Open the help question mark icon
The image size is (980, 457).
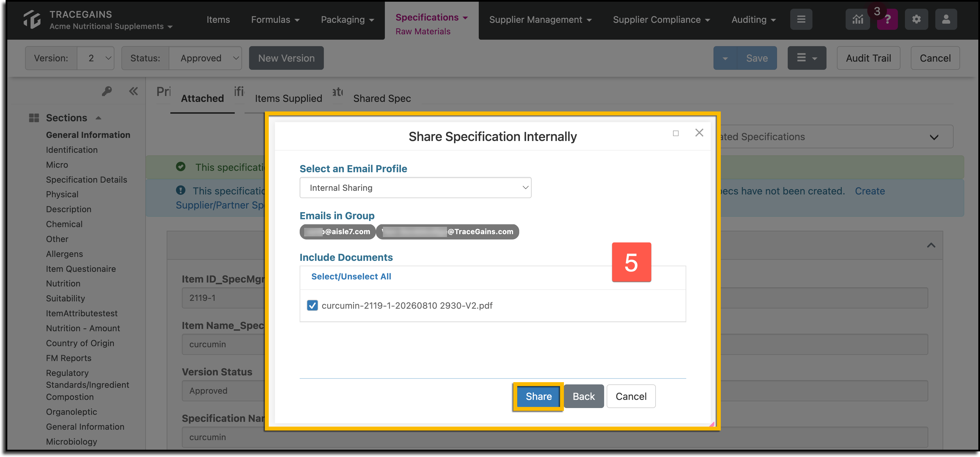pos(887,19)
